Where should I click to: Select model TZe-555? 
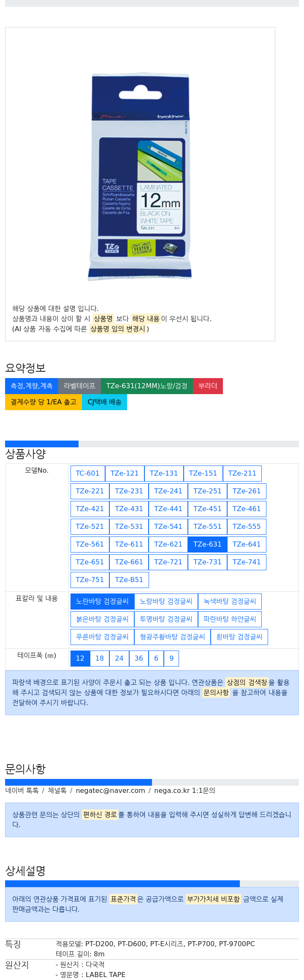tap(247, 527)
